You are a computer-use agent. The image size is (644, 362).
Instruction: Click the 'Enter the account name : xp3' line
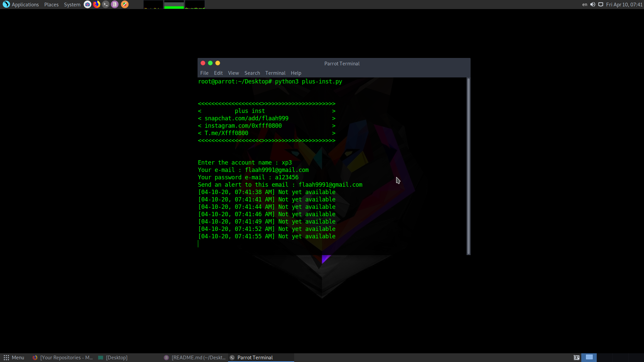point(245,163)
